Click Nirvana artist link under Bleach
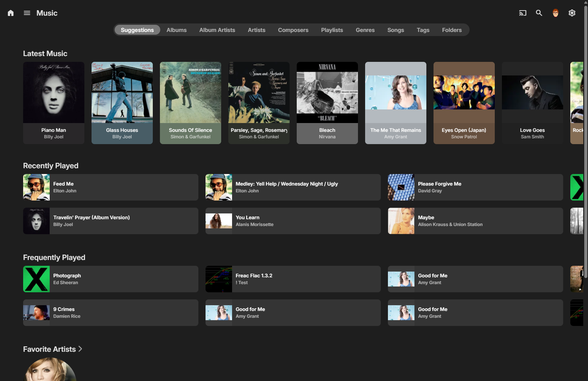Viewport: 588px width, 381px height. (327, 137)
